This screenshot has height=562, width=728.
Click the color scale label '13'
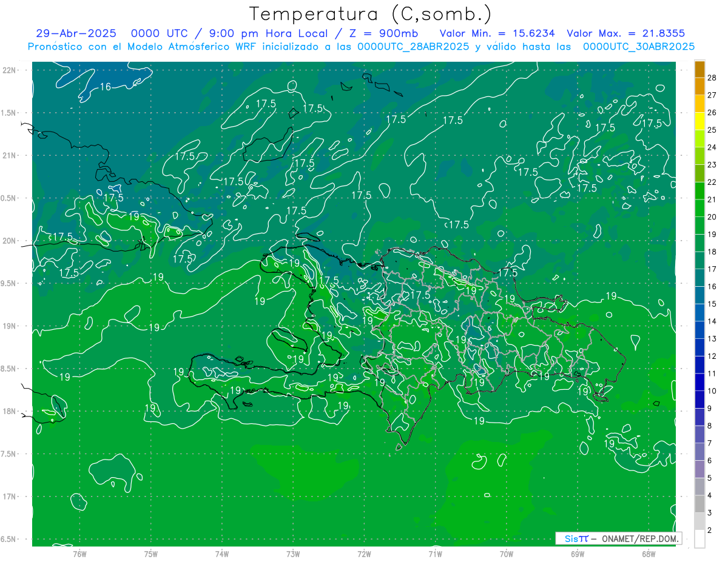click(x=712, y=338)
